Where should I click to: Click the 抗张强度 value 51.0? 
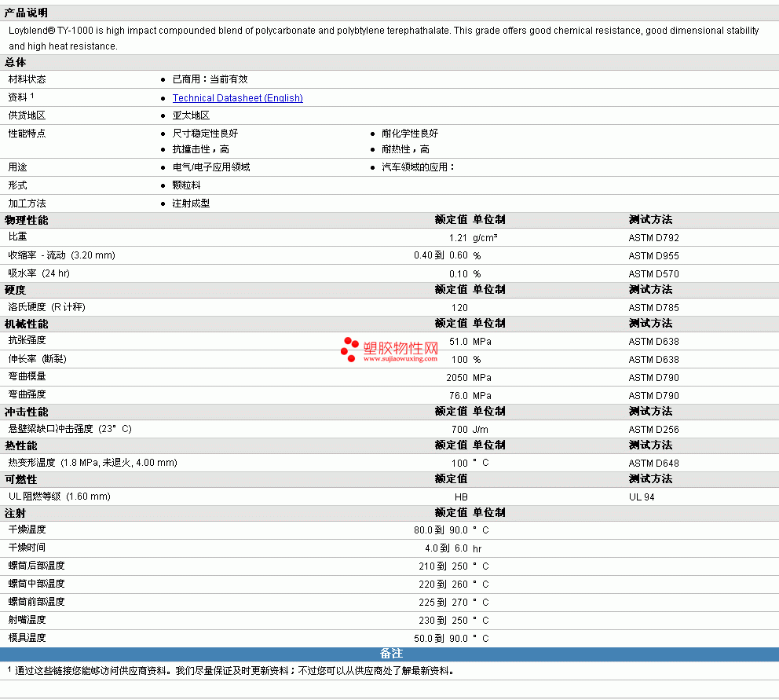click(x=458, y=342)
